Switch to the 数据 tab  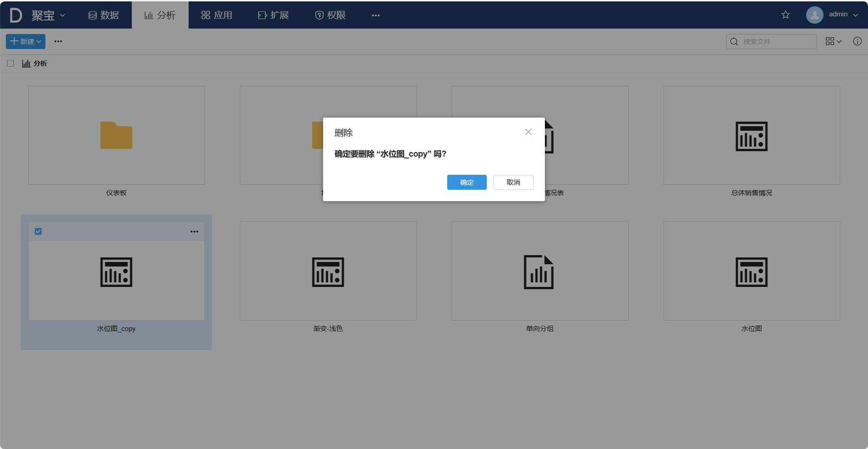coord(104,15)
